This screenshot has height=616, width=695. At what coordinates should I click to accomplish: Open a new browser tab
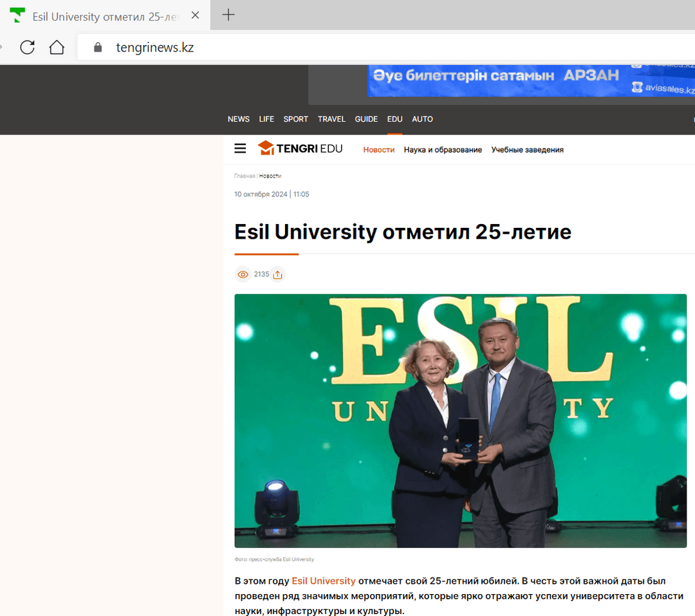(228, 15)
